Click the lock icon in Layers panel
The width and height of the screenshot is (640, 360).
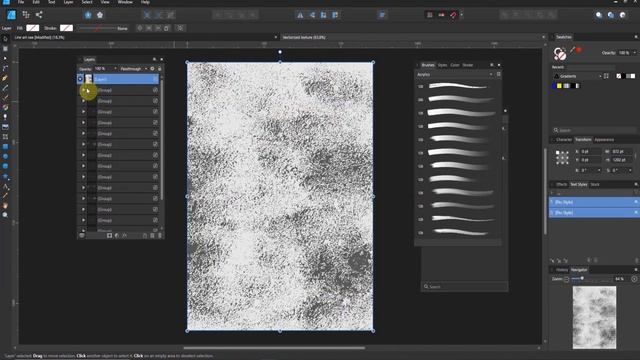tap(160, 69)
